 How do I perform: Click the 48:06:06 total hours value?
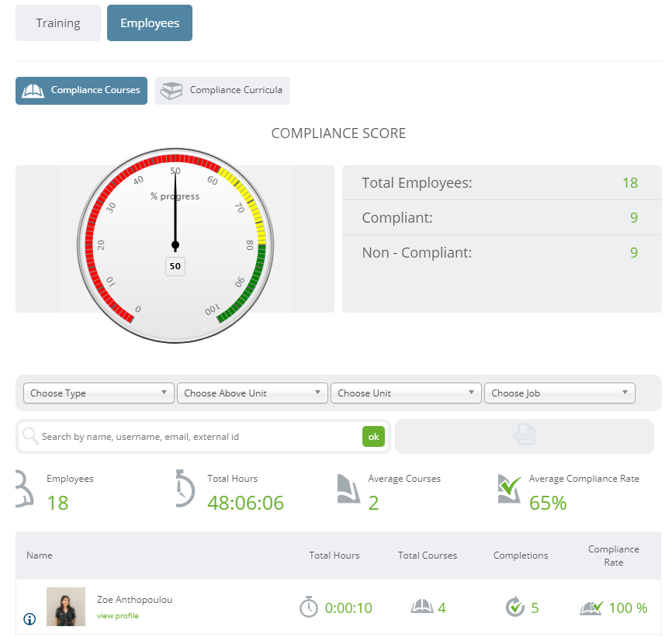point(245,503)
